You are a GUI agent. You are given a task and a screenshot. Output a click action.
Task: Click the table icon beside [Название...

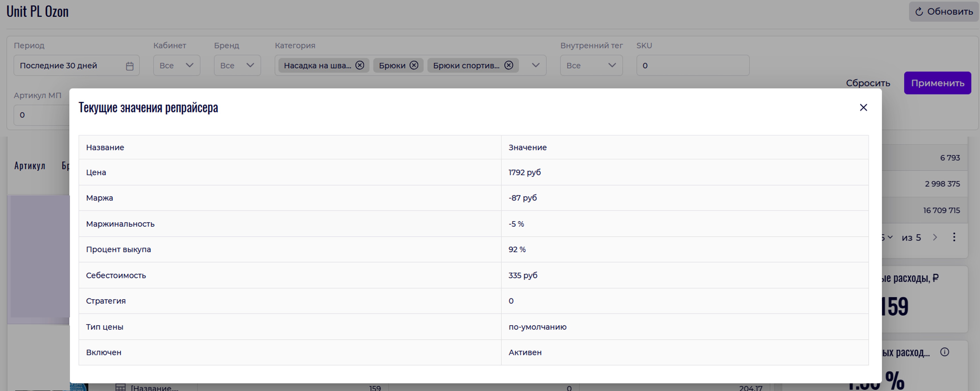[x=120, y=387]
